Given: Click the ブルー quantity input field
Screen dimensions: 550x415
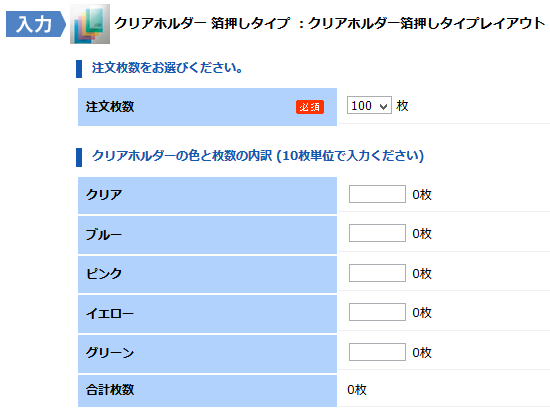Looking at the screenshot, I should click(x=377, y=233).
